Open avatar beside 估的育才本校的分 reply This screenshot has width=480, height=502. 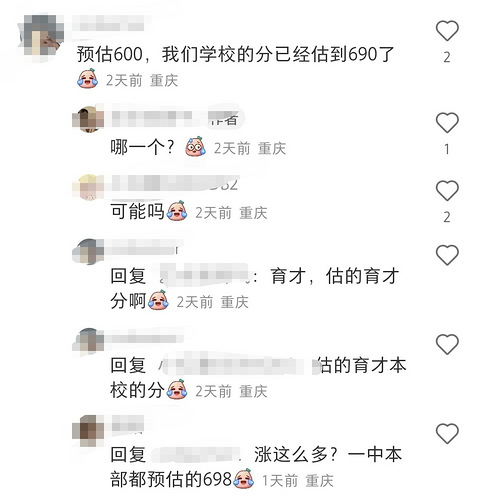(x=88, y=341)
